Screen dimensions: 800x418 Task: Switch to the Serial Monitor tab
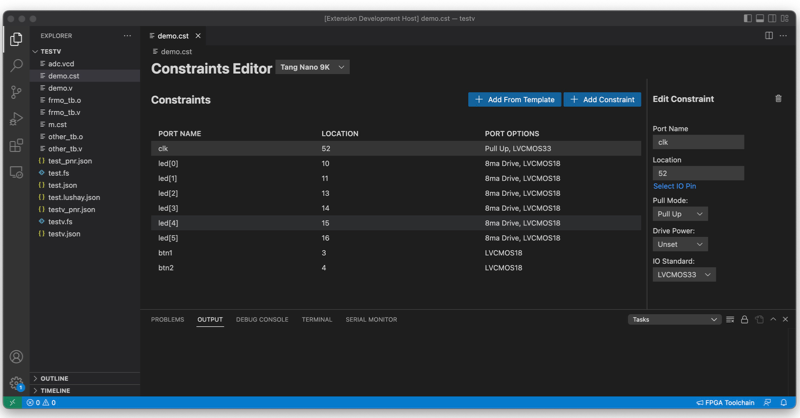click(371, 319)
